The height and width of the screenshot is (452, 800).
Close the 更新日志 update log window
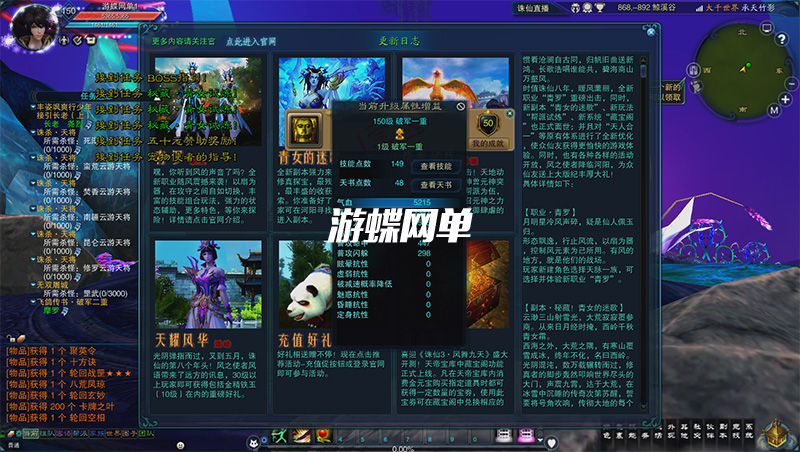651,32
